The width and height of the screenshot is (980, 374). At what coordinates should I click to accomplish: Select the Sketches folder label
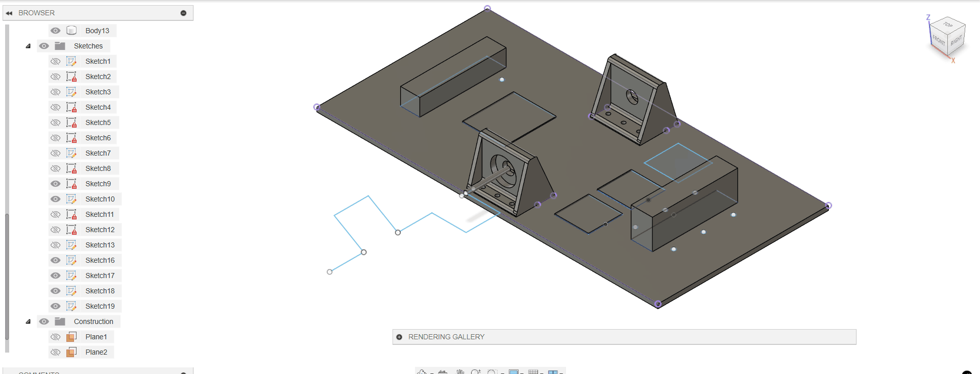click(88, 46)
